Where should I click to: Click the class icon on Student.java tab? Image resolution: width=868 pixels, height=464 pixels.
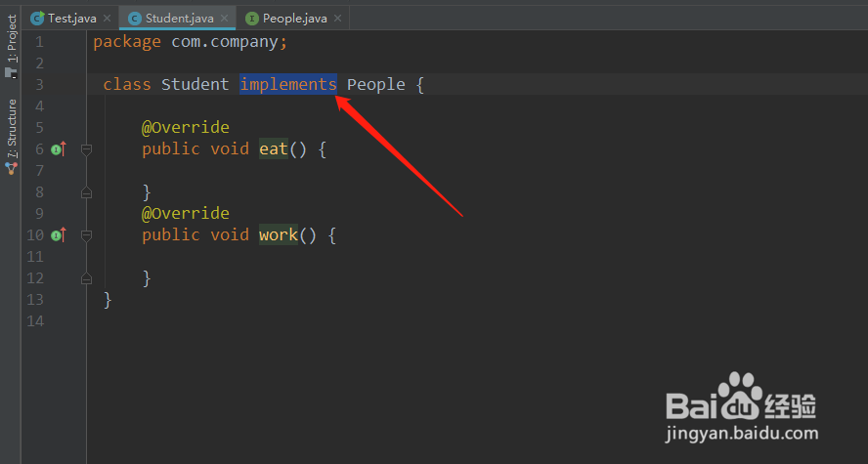(x=135, y=19)
